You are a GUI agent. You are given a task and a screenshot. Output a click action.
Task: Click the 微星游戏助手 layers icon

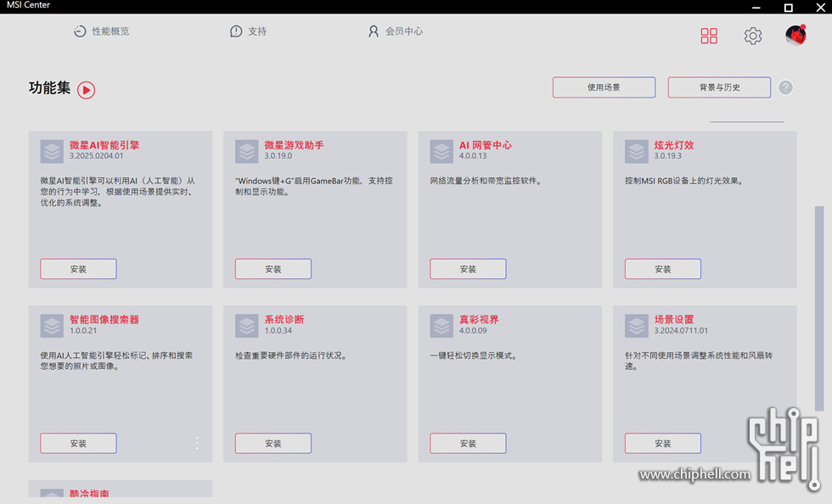pyautogui.click(x=247, y=152)
